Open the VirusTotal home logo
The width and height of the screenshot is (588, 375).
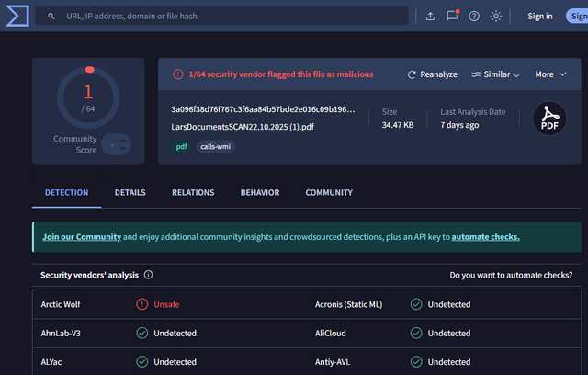(17, 16)
